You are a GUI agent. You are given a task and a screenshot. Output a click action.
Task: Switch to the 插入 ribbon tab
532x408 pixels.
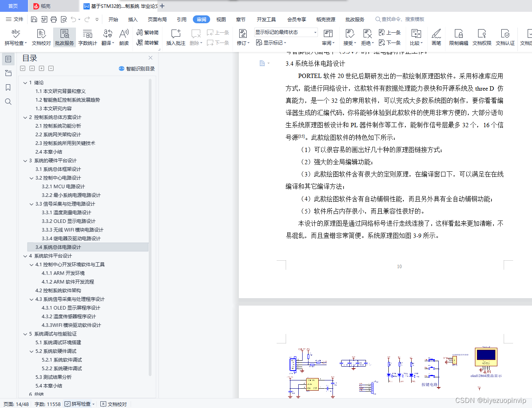click(x=133, y=19)
